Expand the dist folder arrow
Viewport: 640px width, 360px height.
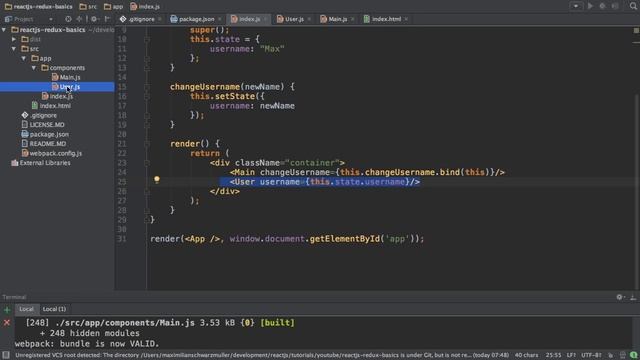pyautogui.click(x=14, y=39)
